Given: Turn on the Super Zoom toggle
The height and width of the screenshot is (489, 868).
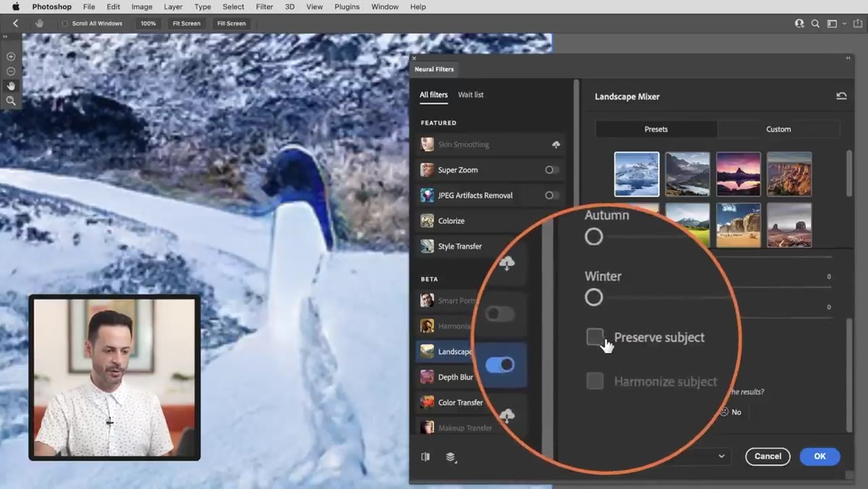Looking at the screenshot, I should tap(552, 170).
